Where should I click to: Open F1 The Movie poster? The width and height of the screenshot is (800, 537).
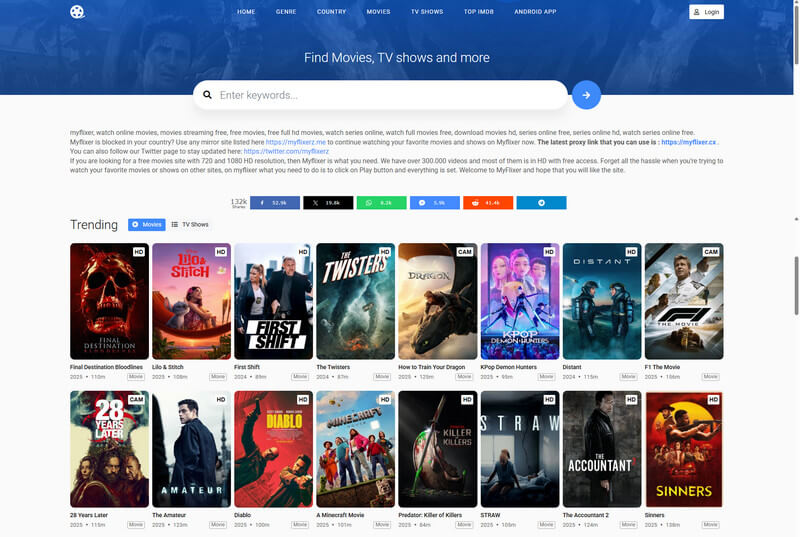tap(684, 301)
